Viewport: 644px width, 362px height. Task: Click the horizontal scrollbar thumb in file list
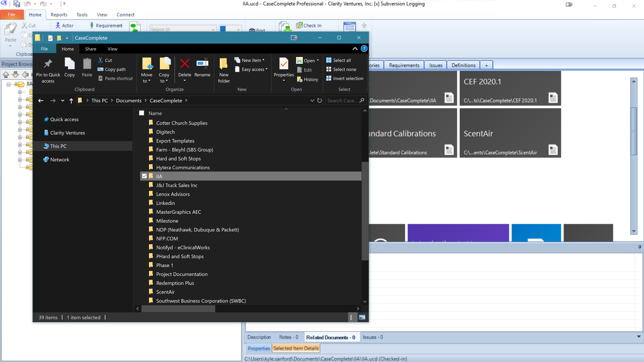(x=178, y=309)
